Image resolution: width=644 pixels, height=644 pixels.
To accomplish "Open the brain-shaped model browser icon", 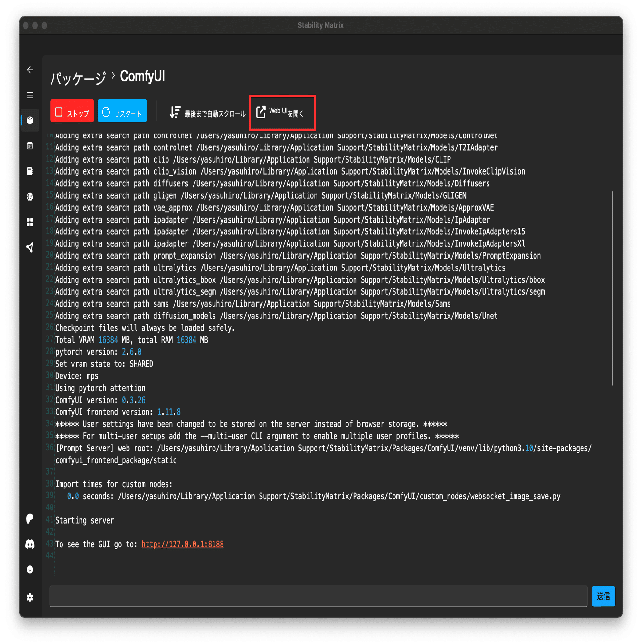I will click(30, 197).
